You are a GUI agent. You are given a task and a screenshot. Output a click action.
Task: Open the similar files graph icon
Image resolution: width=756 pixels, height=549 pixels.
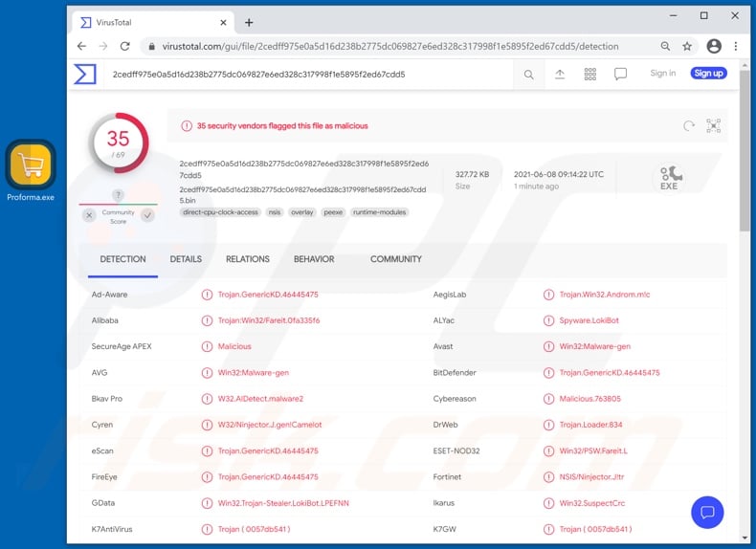click(x=714, y=126)
